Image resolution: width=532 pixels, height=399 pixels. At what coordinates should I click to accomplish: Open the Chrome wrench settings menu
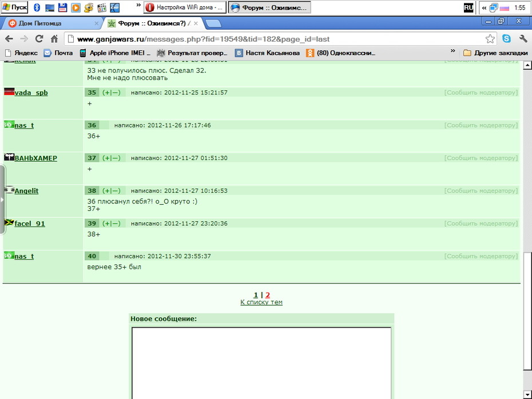click(523, 39)
